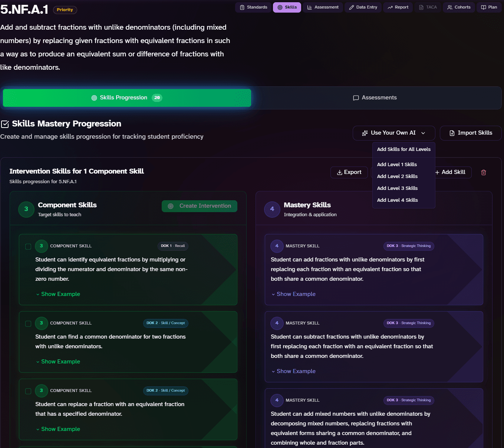The height and width of the screenshot is (448, 504).
Task: Click the Skills Progression green tab bar
Action: coord(127,98)
